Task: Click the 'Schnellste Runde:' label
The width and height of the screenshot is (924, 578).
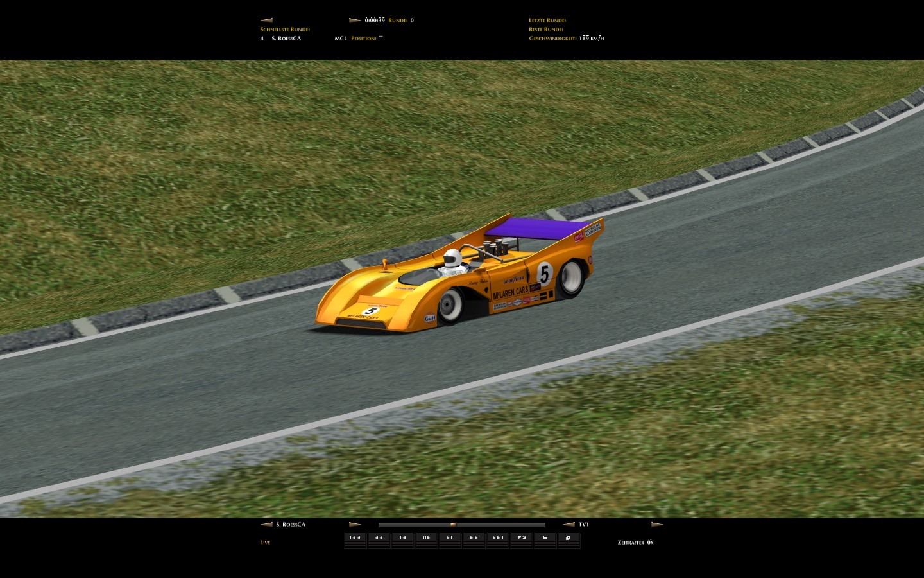Action: coord(285,30)
